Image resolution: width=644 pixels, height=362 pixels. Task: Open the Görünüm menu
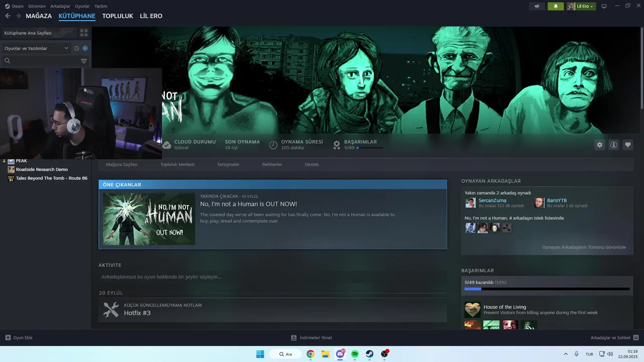tap(37, 6)
